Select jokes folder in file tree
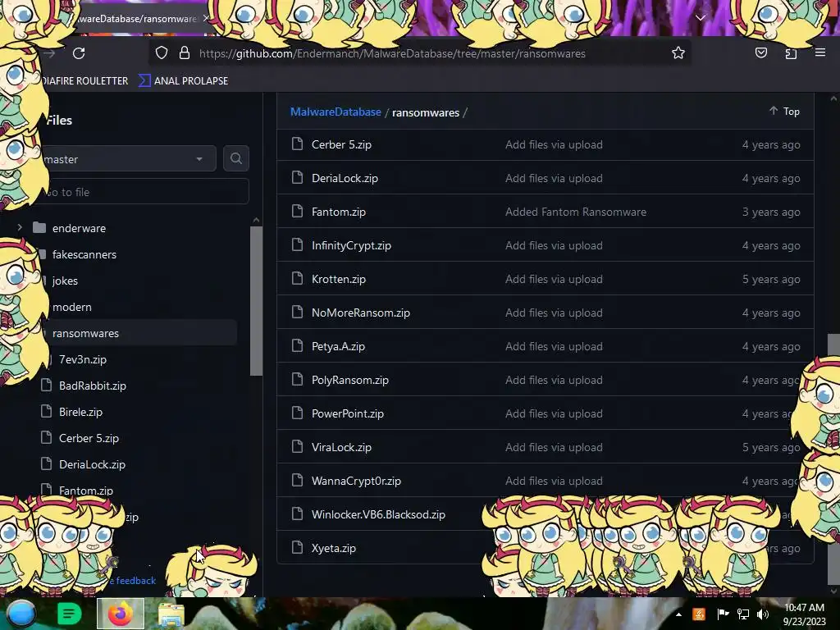This screenshot has width=840, height=630. click(65, 281)
